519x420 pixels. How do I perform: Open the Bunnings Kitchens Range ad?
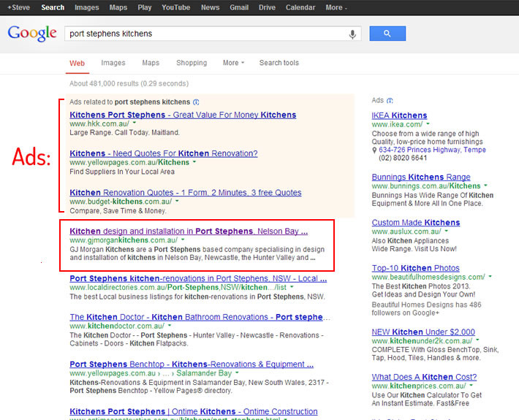(x=421, y=177)
